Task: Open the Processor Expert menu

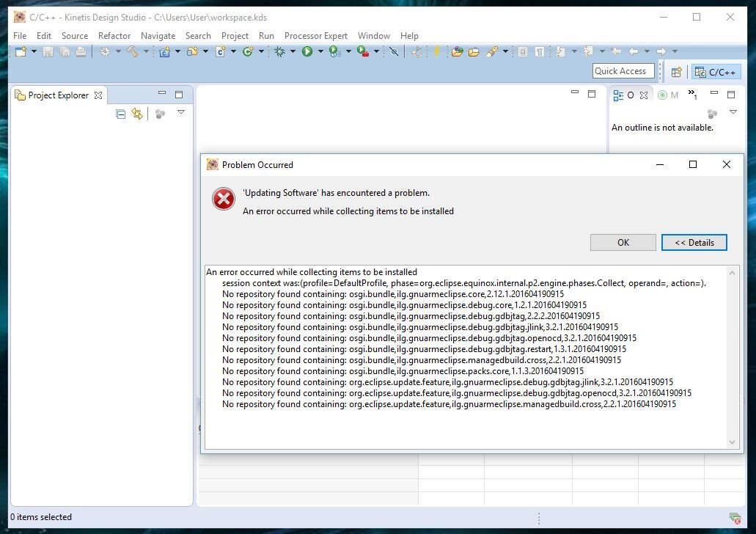Action: pos(315,35)
